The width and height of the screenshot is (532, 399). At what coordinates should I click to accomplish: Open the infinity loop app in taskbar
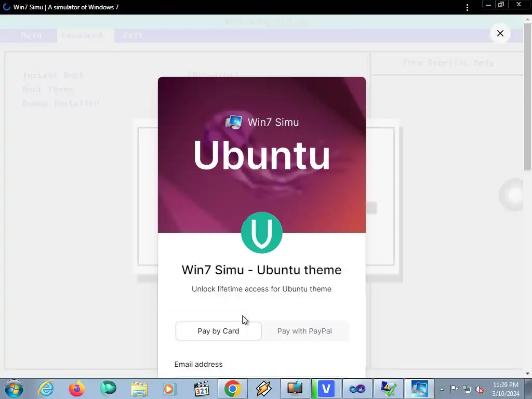click(357, 389)
